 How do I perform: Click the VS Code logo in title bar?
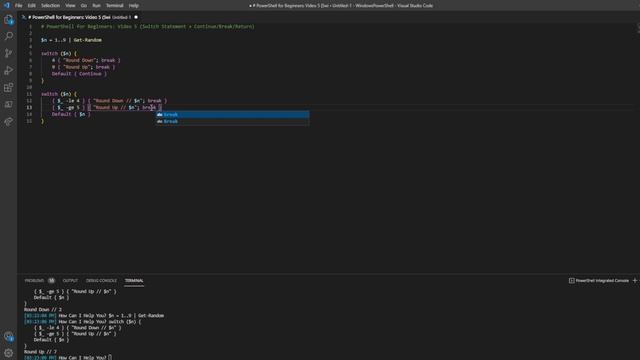[7, 5]
